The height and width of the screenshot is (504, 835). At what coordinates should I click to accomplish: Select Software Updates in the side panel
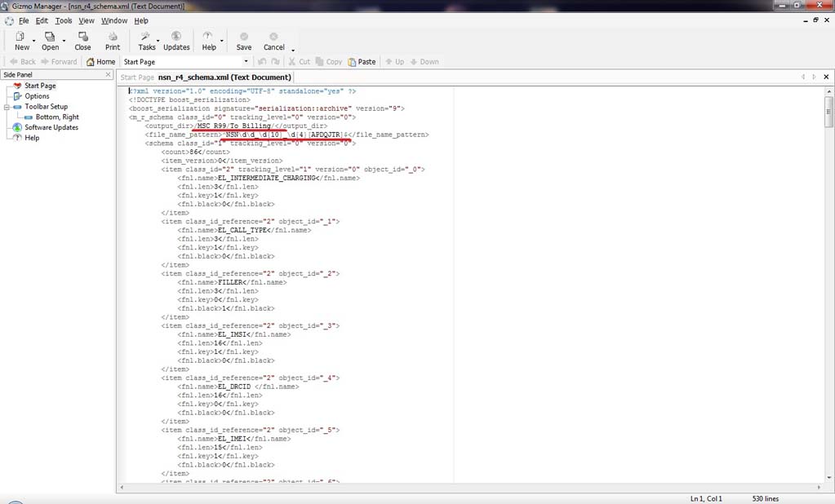point(51,127)
